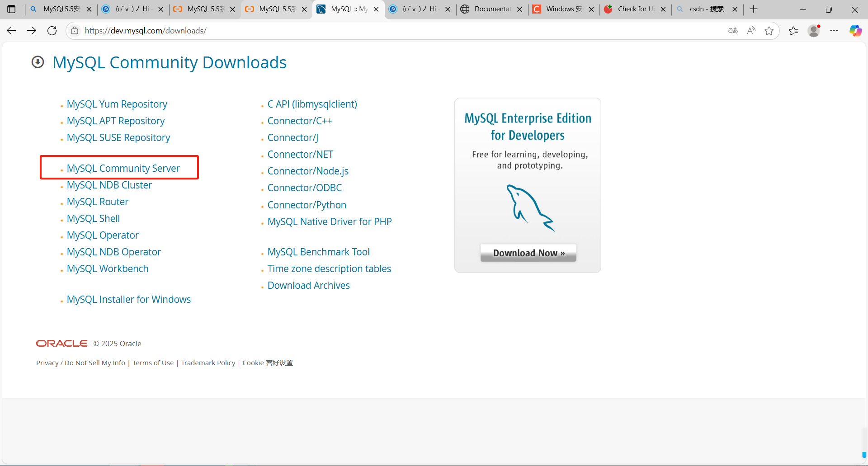Open Settings and more ellipsis menu
Image resolution: width=868 pixels, height=466 pixels.
point(834,31)
